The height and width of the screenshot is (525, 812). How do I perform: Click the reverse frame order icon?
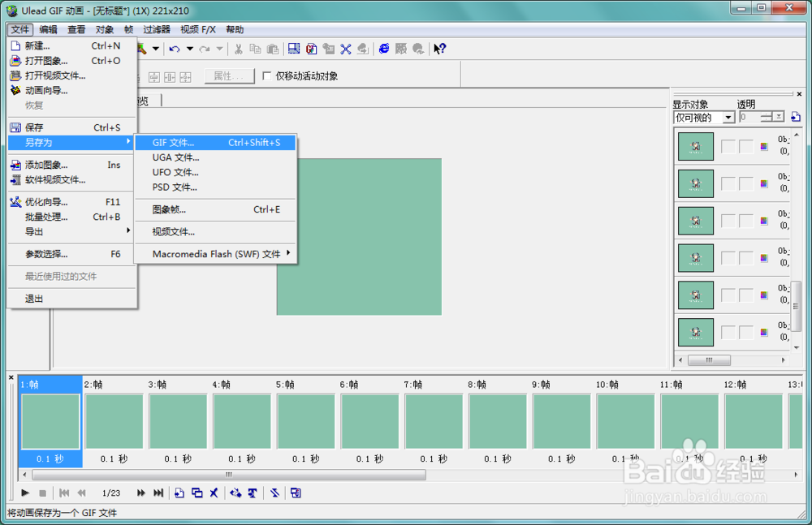pos(274,493)
